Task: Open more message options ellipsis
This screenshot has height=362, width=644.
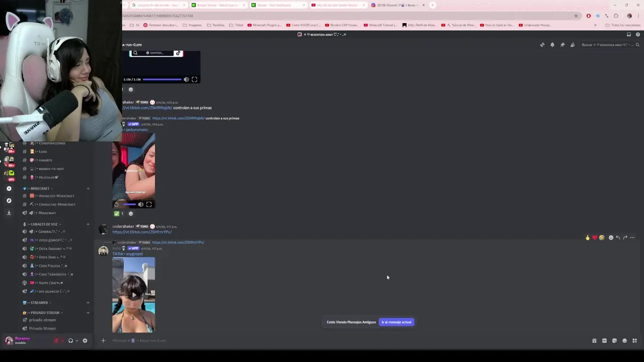Action: [632, 238]
